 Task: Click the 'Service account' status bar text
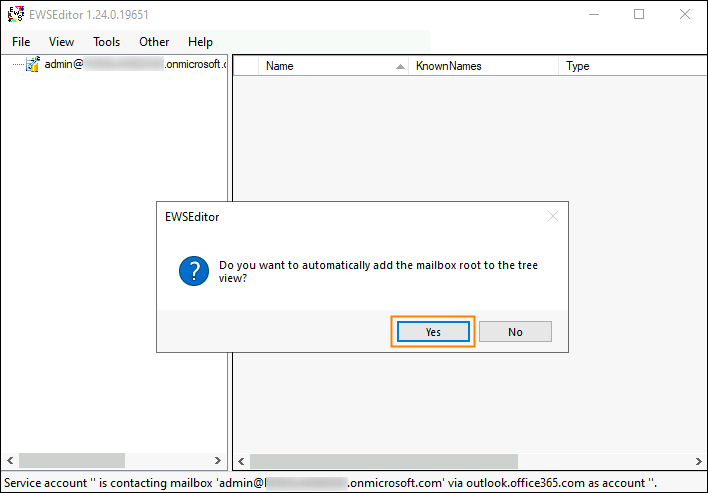coord(330,483)
